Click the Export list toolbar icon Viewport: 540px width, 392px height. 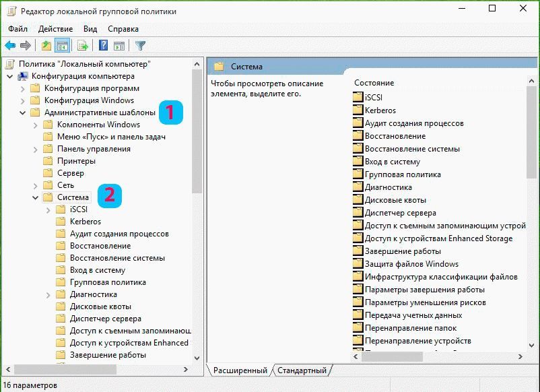83,46
